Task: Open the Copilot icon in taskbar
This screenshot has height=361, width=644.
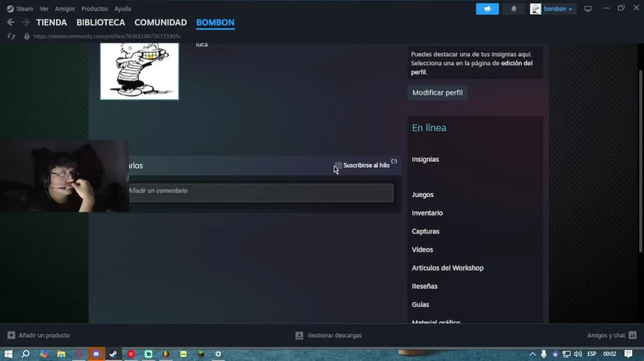Action: click(x=44, y=354)
